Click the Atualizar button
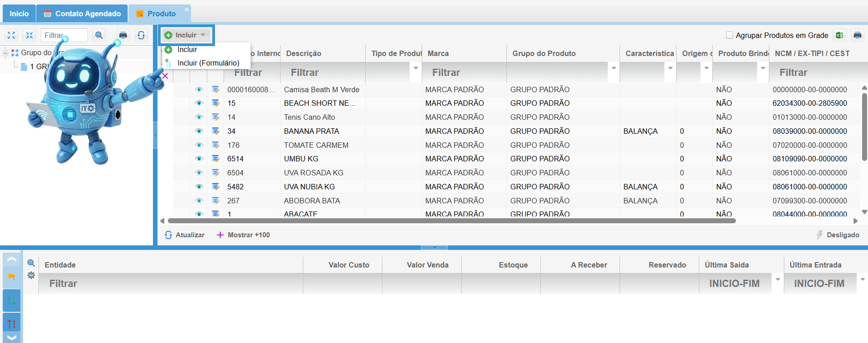 pyautogui.click(x=185, y=235)
